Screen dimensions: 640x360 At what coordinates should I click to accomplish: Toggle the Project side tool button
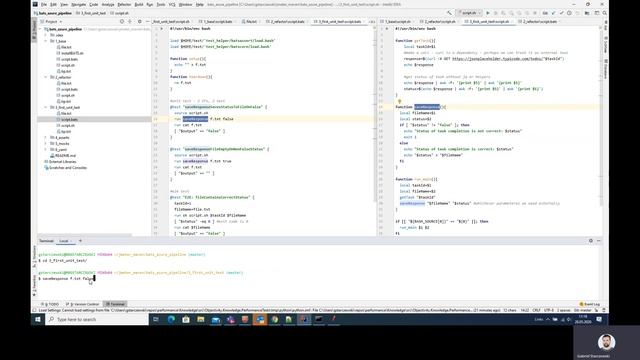[x=34, y=29]
